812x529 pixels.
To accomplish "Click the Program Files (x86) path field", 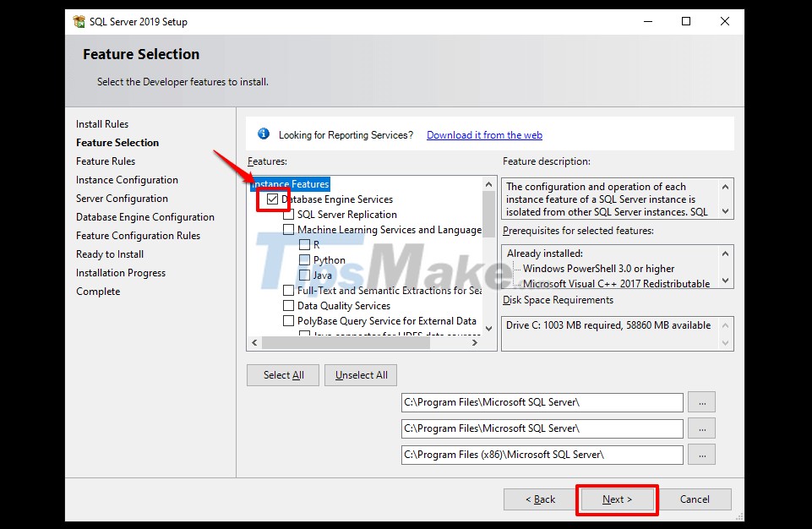I will point(542,455).
